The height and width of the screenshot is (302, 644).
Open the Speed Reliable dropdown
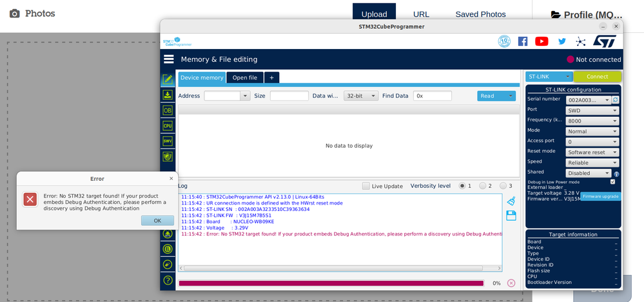(592, 163)
